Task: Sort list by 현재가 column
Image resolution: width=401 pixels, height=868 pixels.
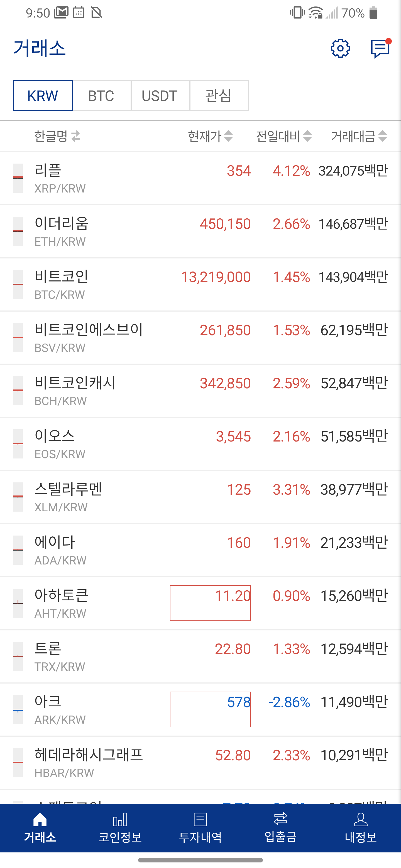Action: click(210, 136)
